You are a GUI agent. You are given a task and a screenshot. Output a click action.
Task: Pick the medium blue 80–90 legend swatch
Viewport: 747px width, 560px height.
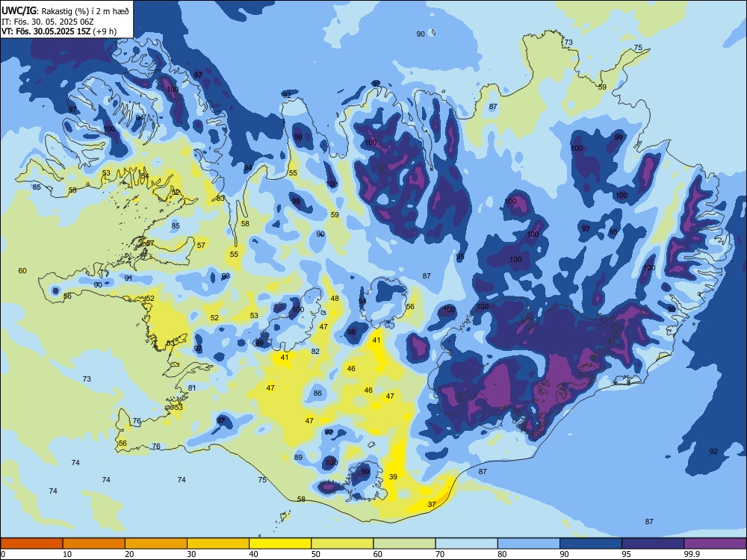(x=529, y=544)
